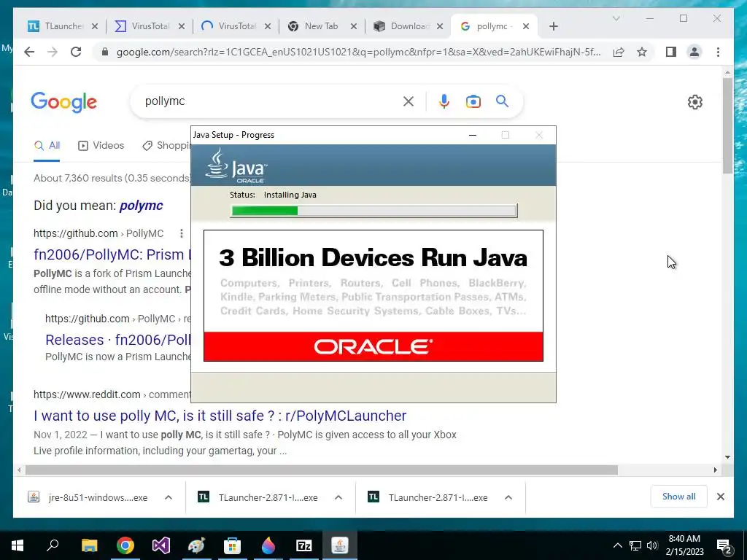
Task: Click the Oracle red banner in Java Setup
Action: point(373,346)
